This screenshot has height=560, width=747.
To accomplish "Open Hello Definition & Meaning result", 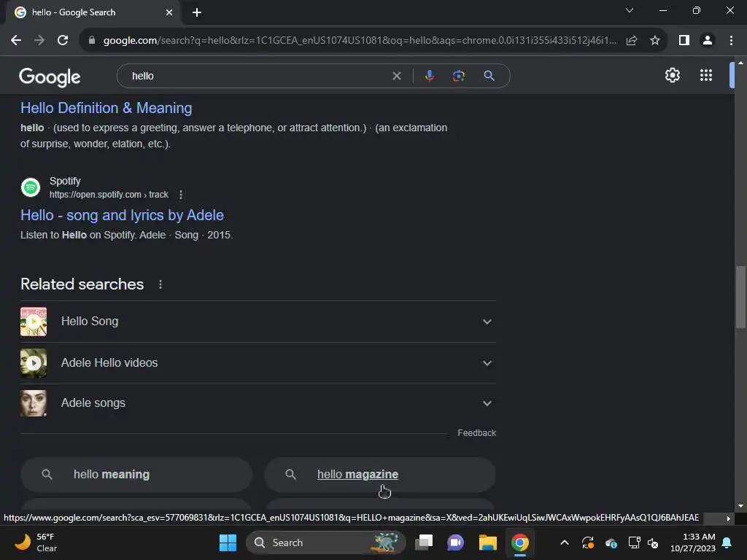I will click(107, 108).
